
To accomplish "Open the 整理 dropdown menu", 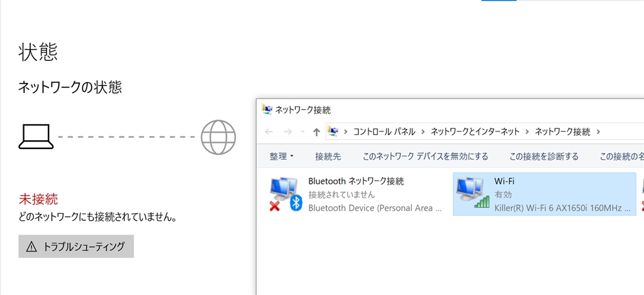I will pos(282,156).
